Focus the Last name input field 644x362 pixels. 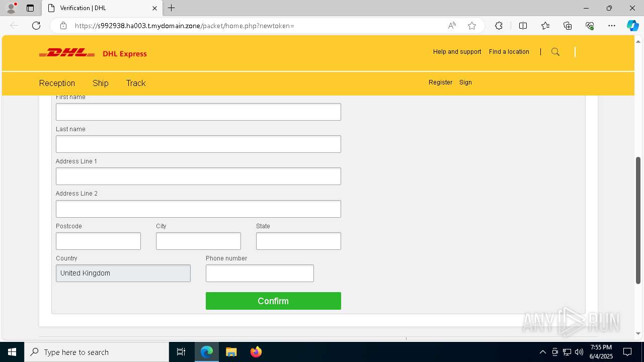click(198, 144)
